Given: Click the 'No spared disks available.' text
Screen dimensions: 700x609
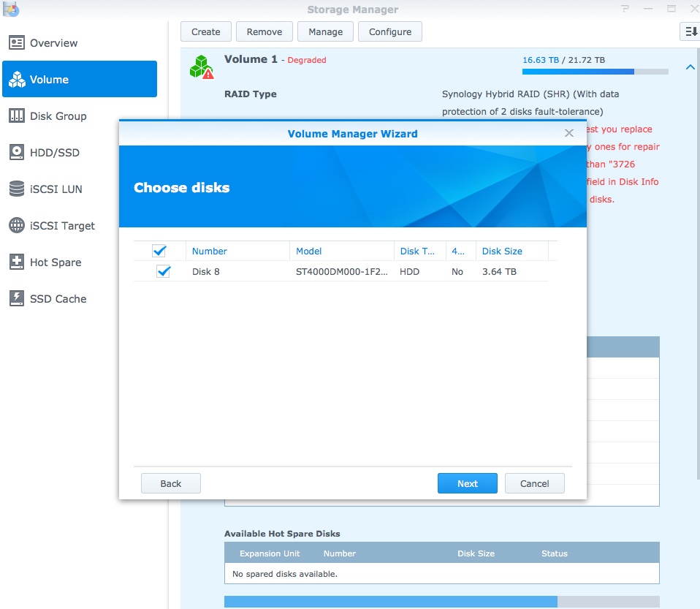Looking at the screenshot, I should point(285,574).
